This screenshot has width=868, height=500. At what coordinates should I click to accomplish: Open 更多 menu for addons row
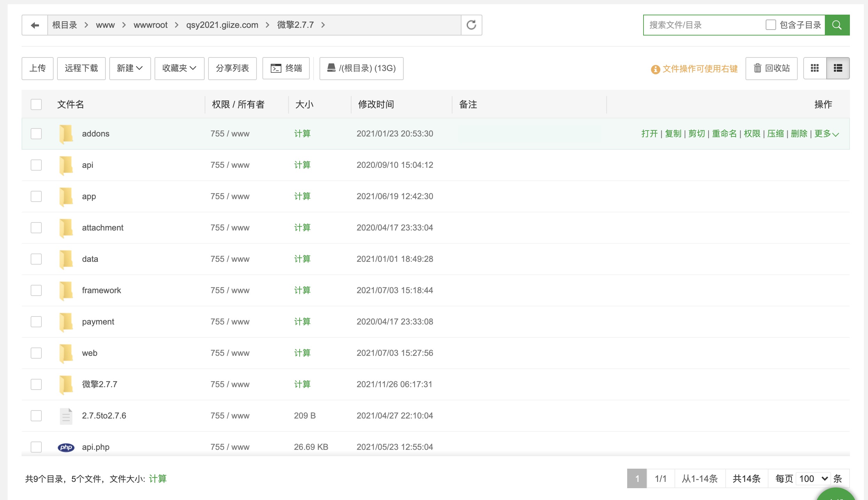(x=827, y=134)
